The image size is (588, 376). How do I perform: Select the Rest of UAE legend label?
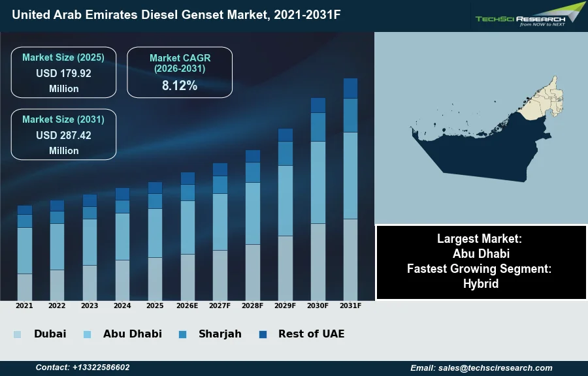(x=311, y=334)
